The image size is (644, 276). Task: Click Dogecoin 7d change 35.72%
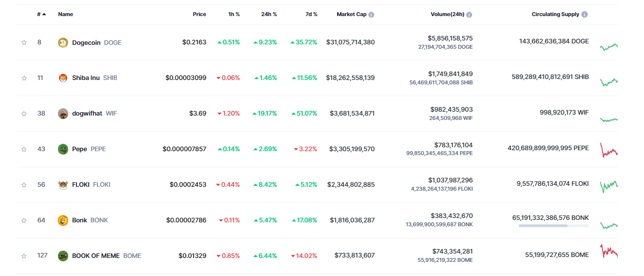click(x=304, y=42)
